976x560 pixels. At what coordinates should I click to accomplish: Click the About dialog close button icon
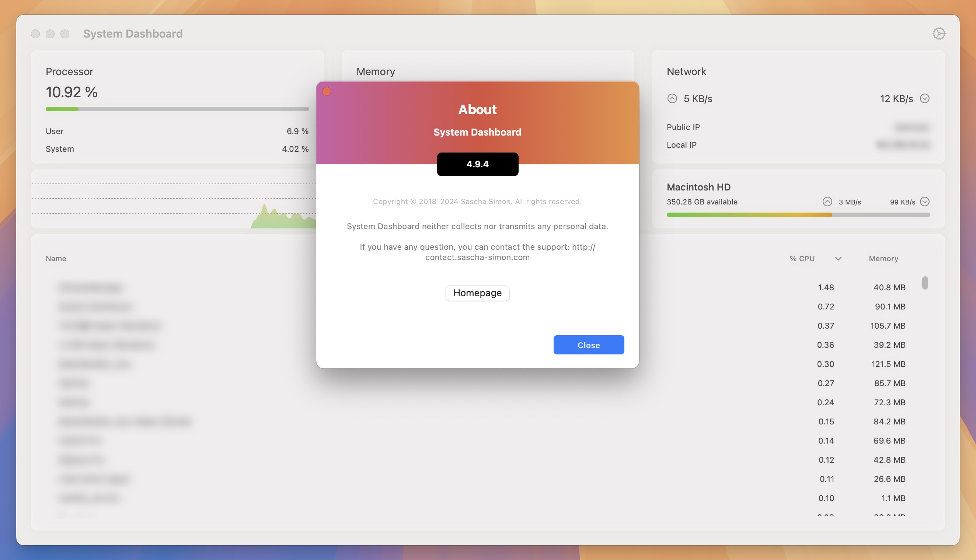[328, 90]
